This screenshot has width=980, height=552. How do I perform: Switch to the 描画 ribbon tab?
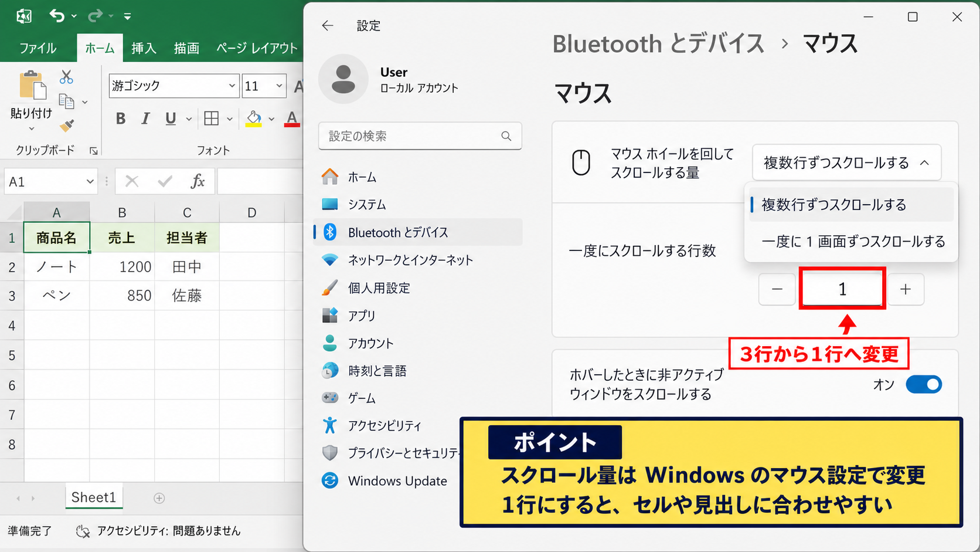pyautogui.click(x=186, y=48)
